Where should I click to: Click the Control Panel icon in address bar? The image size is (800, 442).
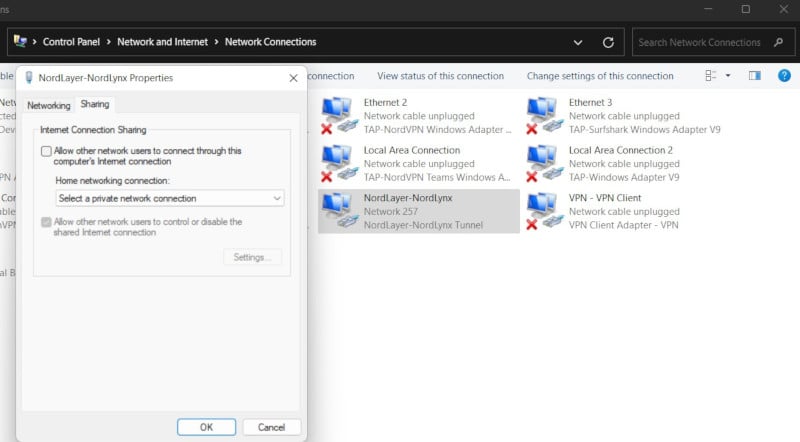[20, 41]
